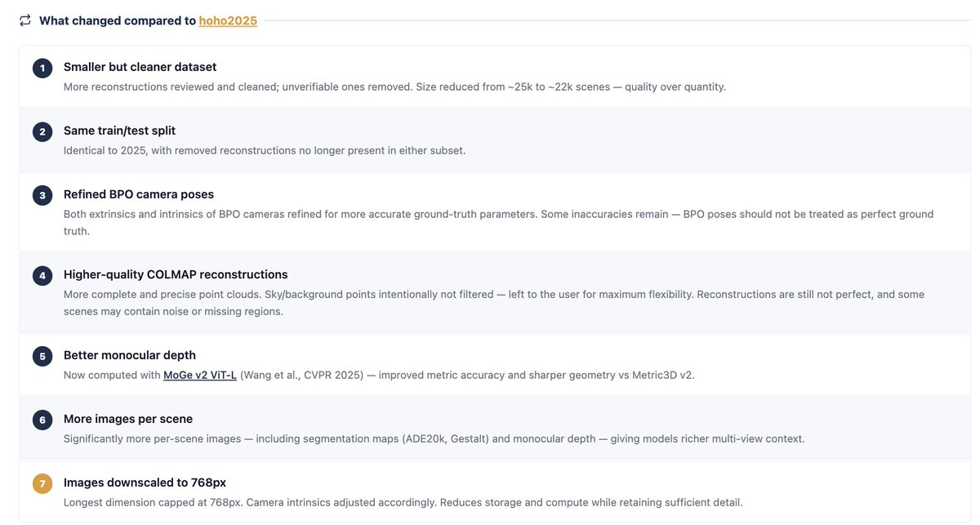Select the 'More images per scene' heading
The width and height of the screenshot is (980, 525).
tap(128, 419)
